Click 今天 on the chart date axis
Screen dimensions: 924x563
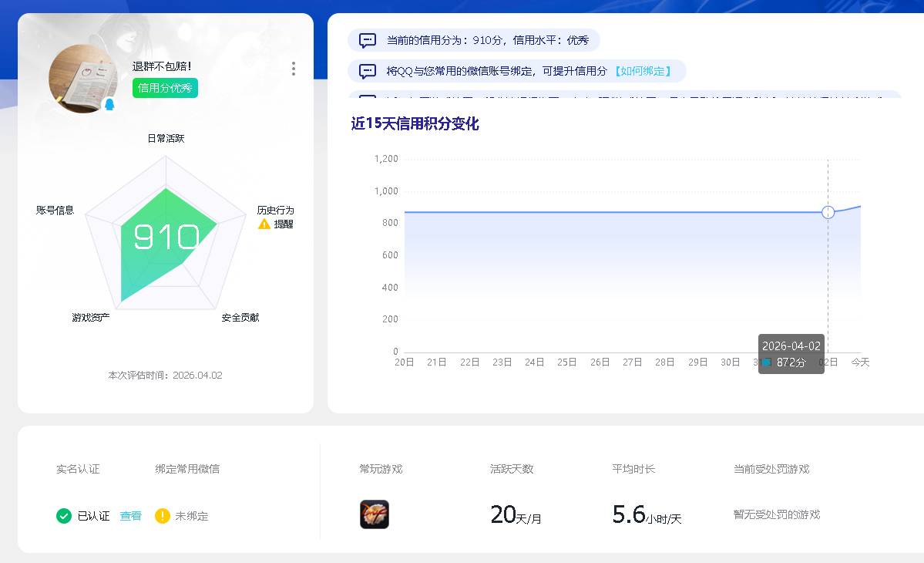click(860, 362)
